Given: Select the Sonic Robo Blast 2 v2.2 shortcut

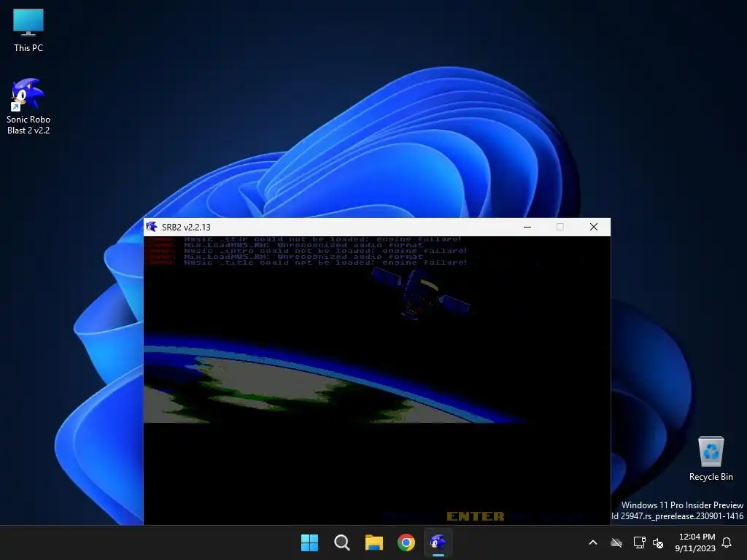Looking at the screenshot, I should [x=28, y=106].
